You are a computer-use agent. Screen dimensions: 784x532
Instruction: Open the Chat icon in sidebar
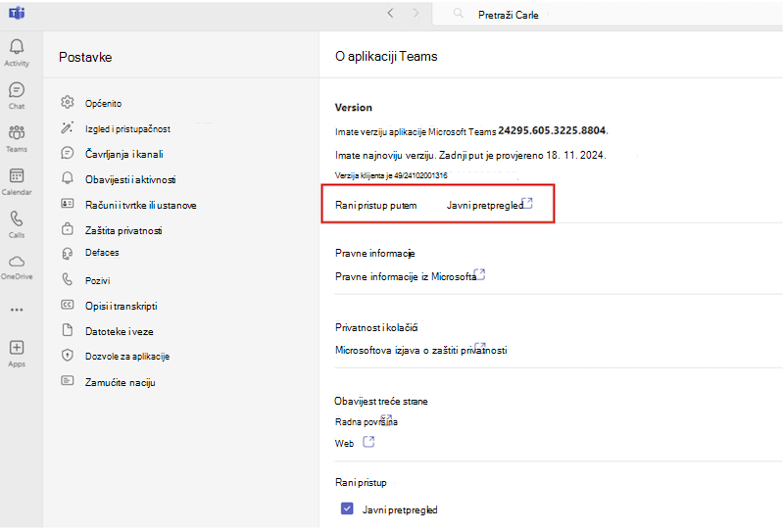17,90
